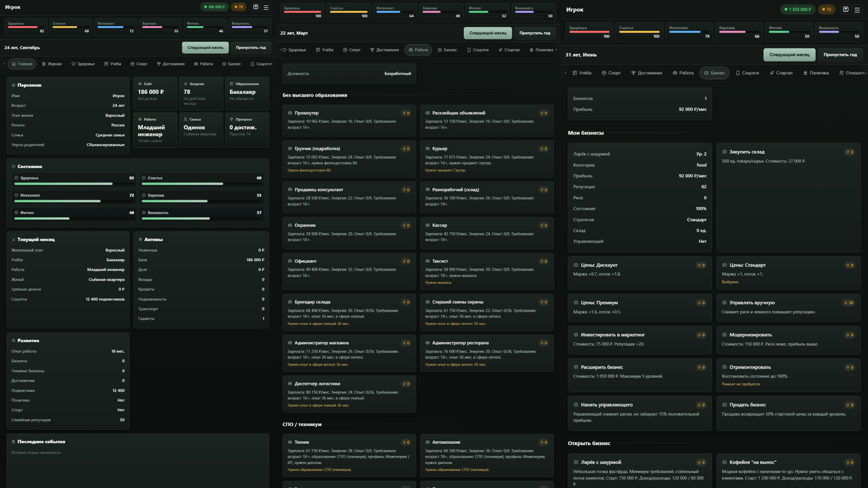Select the Цены: Премиум pricing option
The height and width of the screenshot is (488, 868).
click(x=640, y=308)
